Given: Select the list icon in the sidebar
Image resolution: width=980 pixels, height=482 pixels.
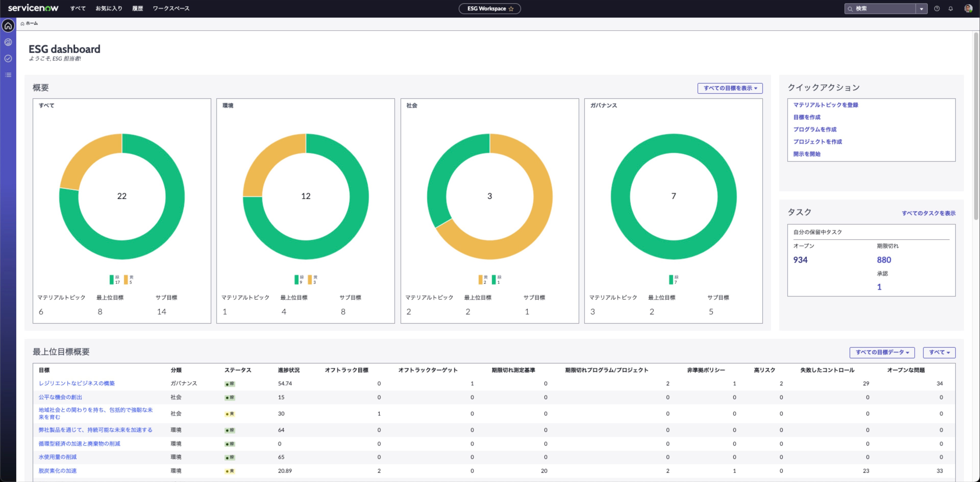Looking at the screenshot, I should [8, 74].
